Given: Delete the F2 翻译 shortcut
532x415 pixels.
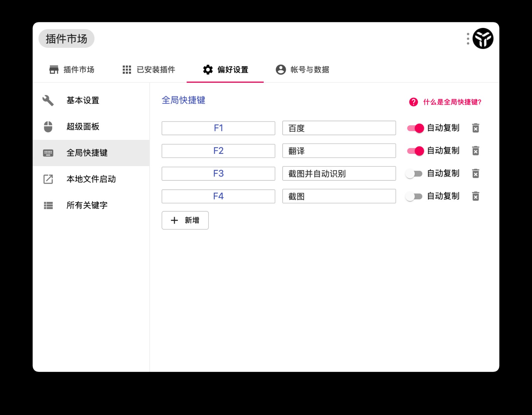Looking at the screenshot, I should (x=475, y=151).
